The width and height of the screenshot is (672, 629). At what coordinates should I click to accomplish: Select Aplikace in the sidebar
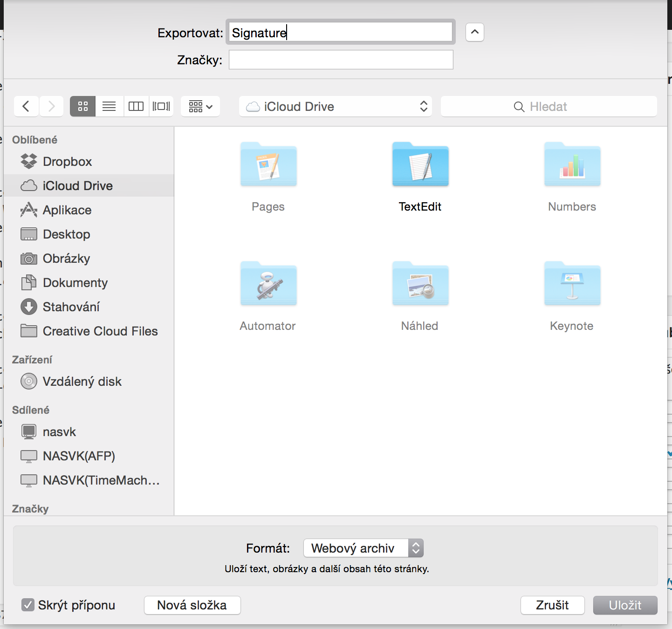(x=89, y=210)
